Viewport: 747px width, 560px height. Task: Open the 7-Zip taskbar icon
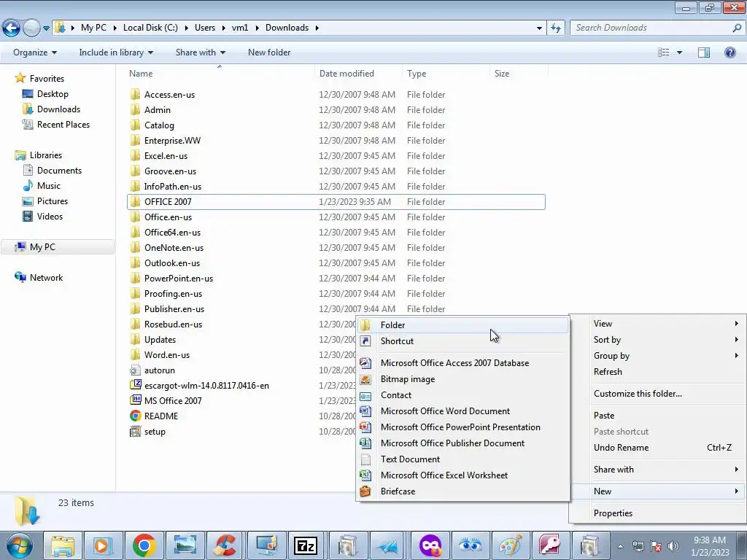(306, 545)
